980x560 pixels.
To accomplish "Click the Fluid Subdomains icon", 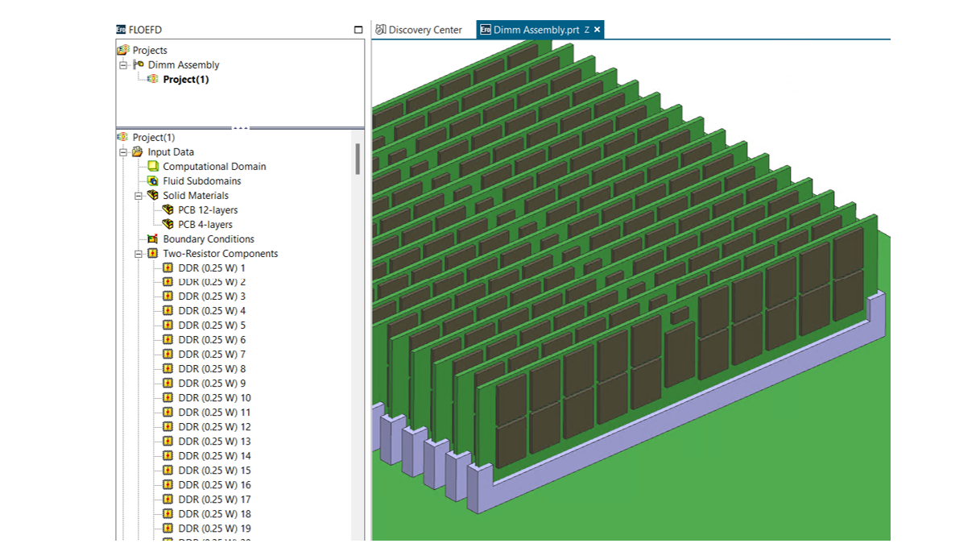I will (x=153, y=181).
